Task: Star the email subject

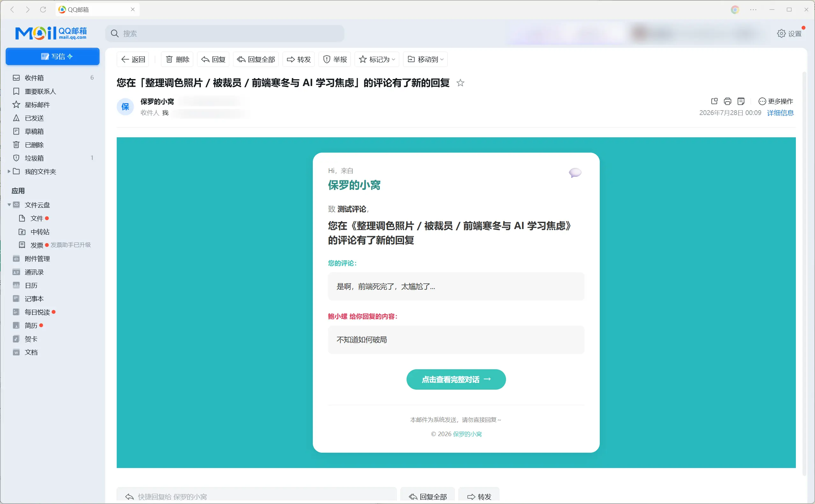Action: [x=460, y=83]
